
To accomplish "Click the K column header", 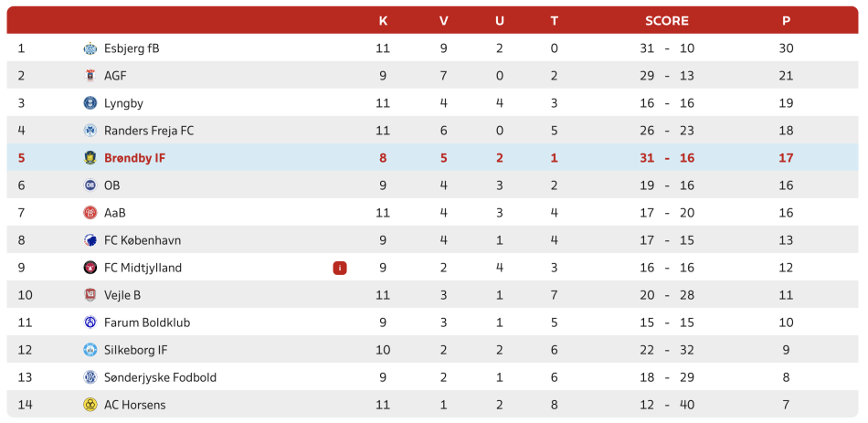I will click(x=383, y=21).
